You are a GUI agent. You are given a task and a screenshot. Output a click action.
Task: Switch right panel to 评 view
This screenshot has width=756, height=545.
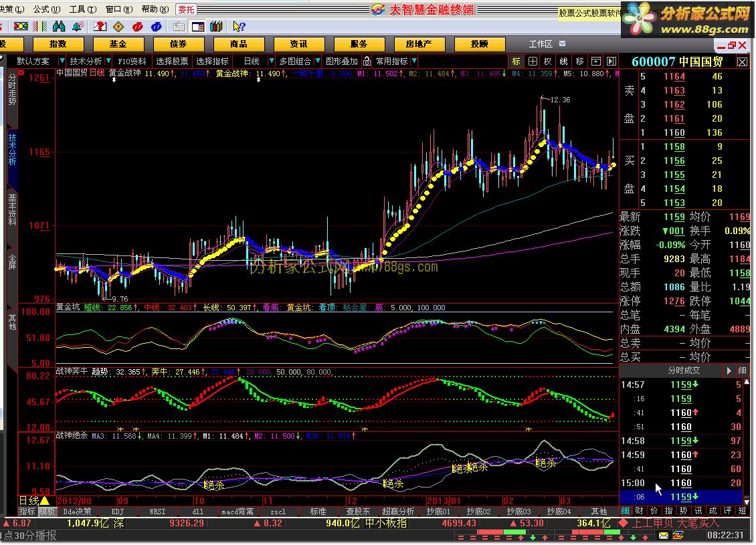click(x=727, y=511)
